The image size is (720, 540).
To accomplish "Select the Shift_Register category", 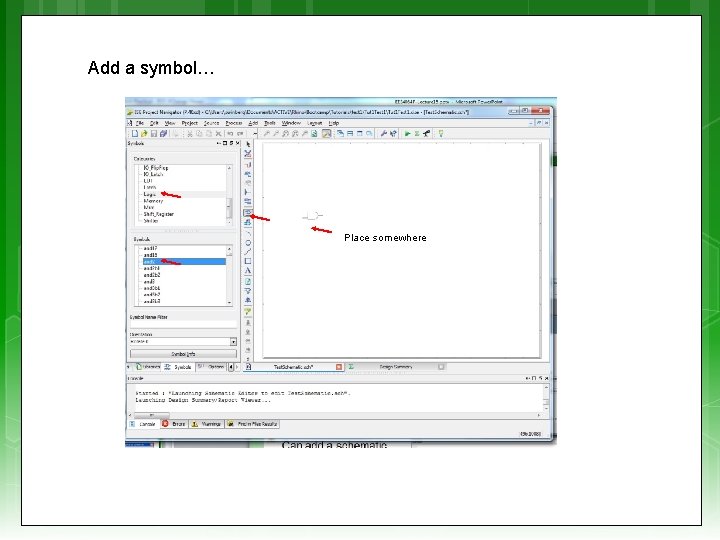I will tap(158, 214).
